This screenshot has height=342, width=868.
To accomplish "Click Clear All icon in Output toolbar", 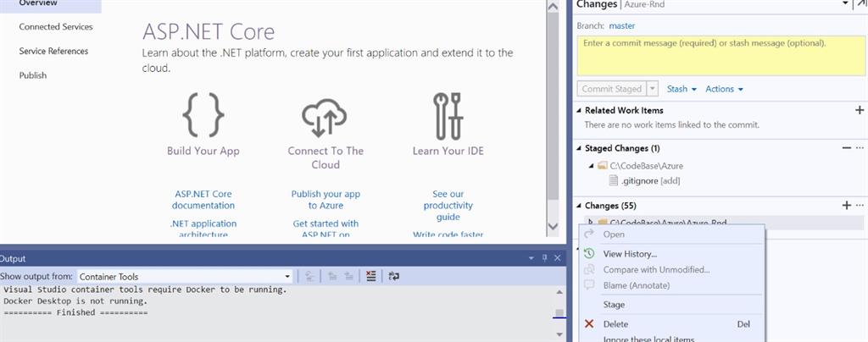I will coord(371,276).
